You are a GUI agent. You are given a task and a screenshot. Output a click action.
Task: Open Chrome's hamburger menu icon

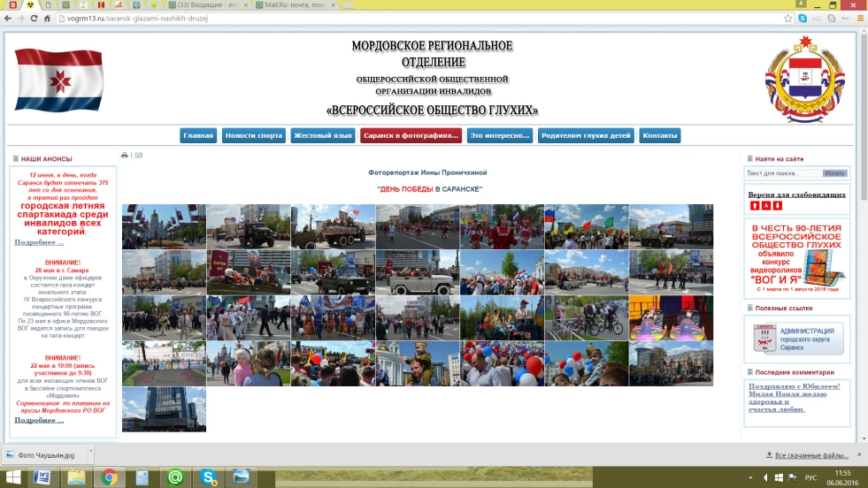[x=856, y=18]
